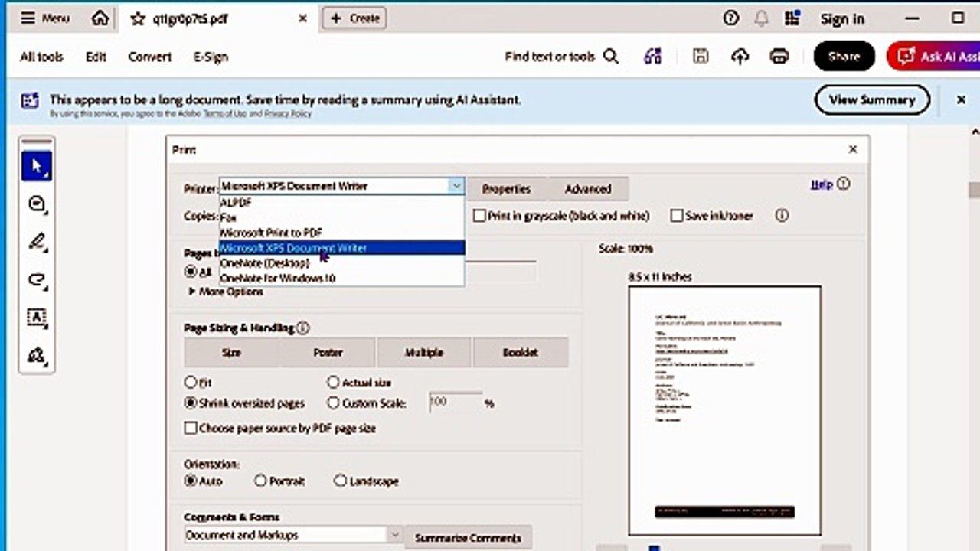Click the cloud upload icon

point(740,56)
